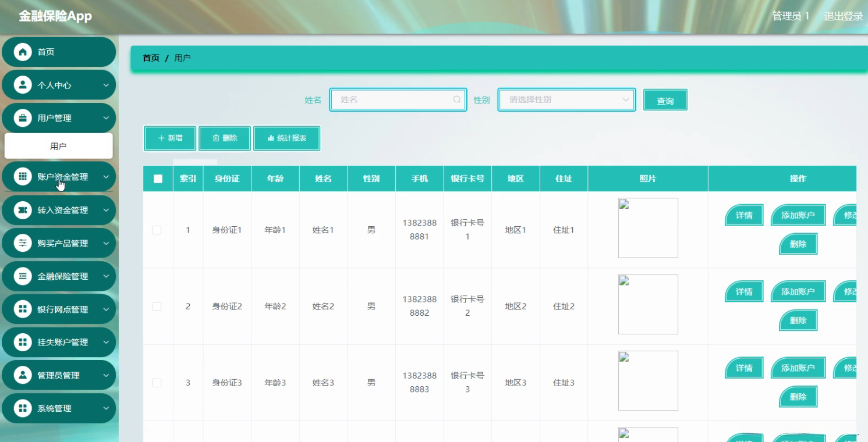This screenshot has width=868, height=442.
Task: Expand the 账户资金管理 menu chevron
Action: click(106, 177)
